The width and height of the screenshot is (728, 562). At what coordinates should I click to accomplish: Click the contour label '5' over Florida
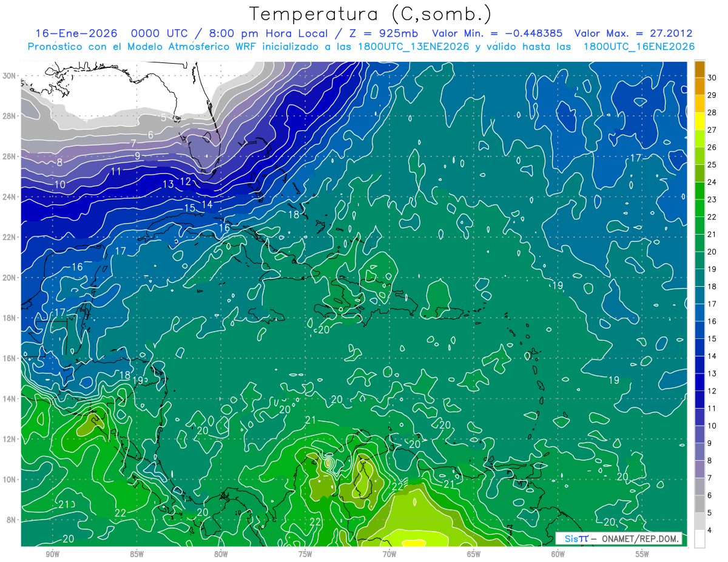(163, 118)
